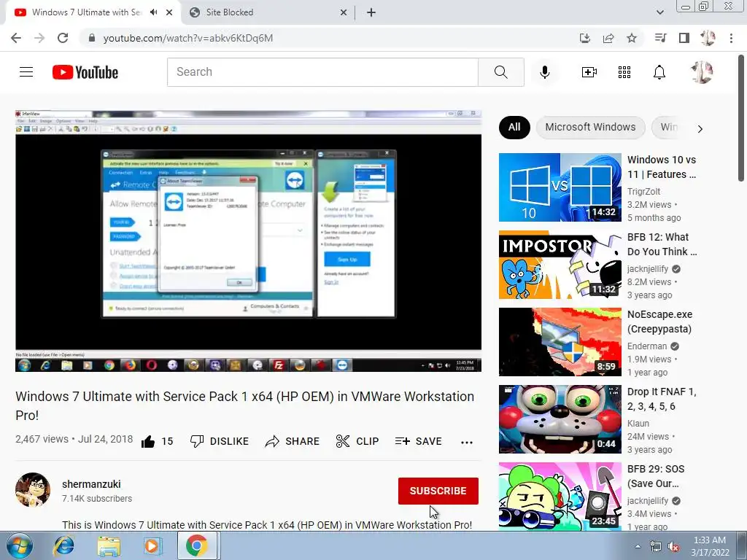Open the account avatar menu on YouTube
Image resolution: width=747 pixels, height=560 pixels.
point(702,72)
